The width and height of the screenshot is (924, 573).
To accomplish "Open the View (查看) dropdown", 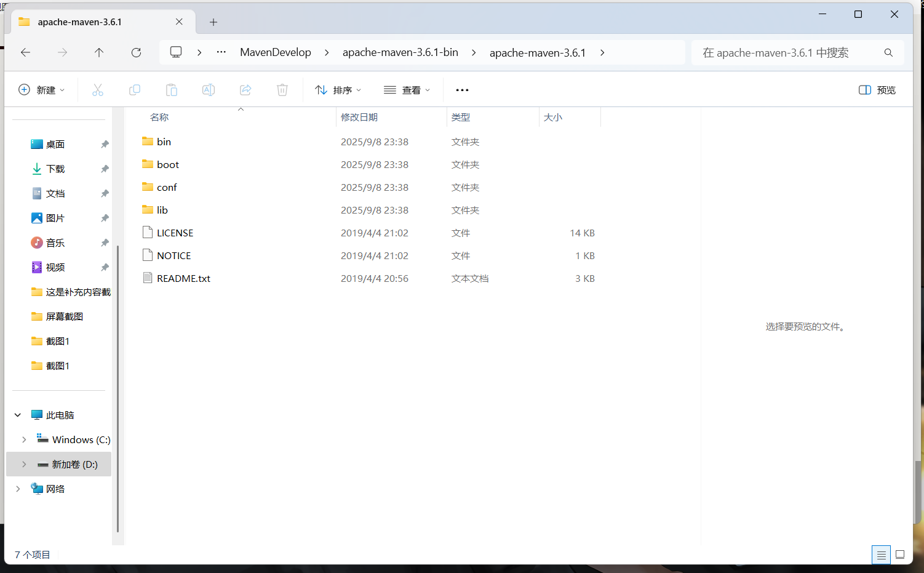I will [x=407, y=90].
